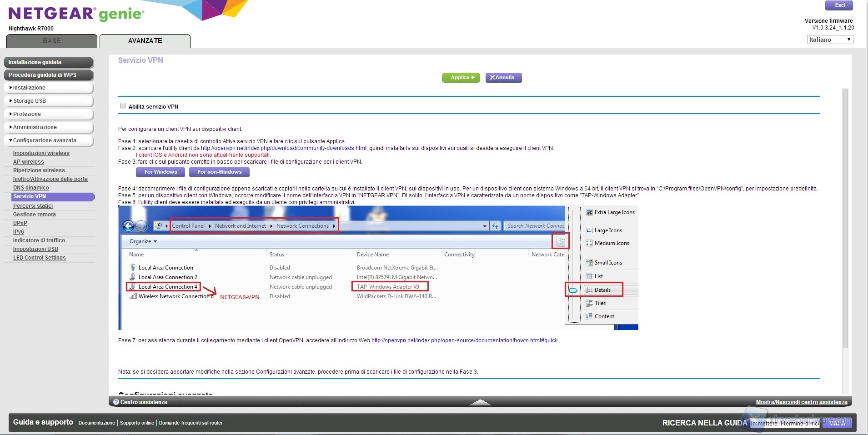Download the For Windows configuration files
This screenshot has height=435, width=868.
click(x=161, y=172)
